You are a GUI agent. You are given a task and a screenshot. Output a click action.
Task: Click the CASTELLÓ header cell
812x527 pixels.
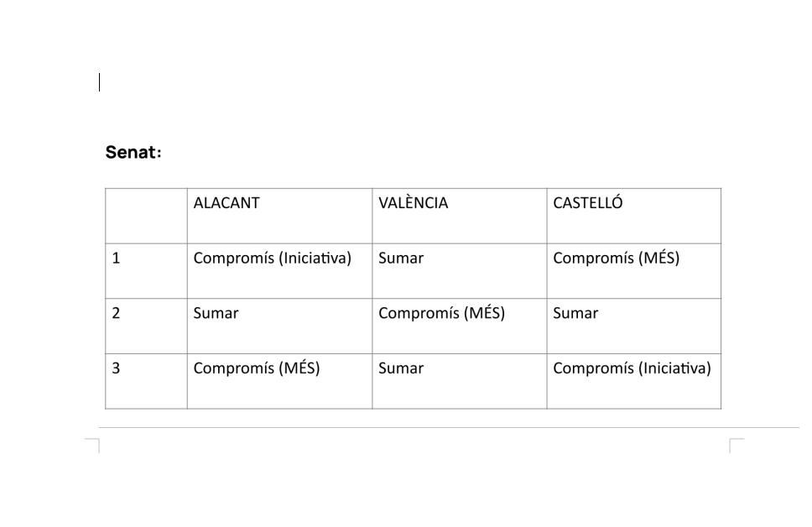coord(587,203)
